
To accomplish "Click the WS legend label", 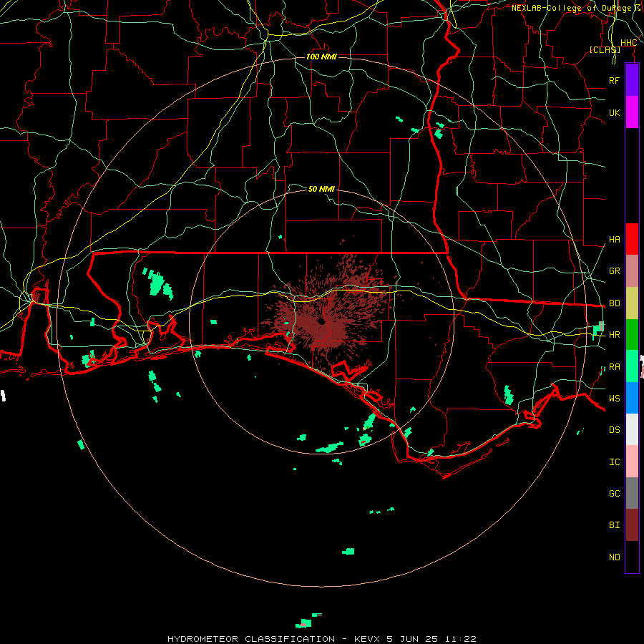I will click(x=614, y=399).
